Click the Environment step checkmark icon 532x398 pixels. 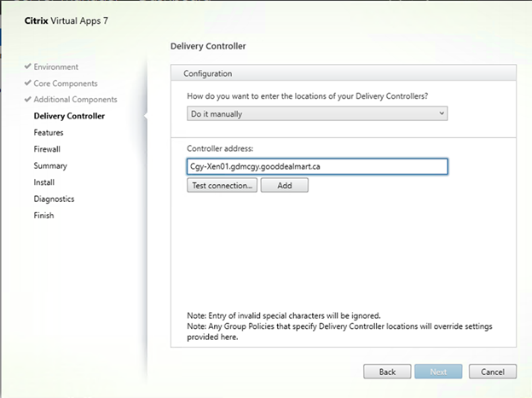[x=28, y=66]
